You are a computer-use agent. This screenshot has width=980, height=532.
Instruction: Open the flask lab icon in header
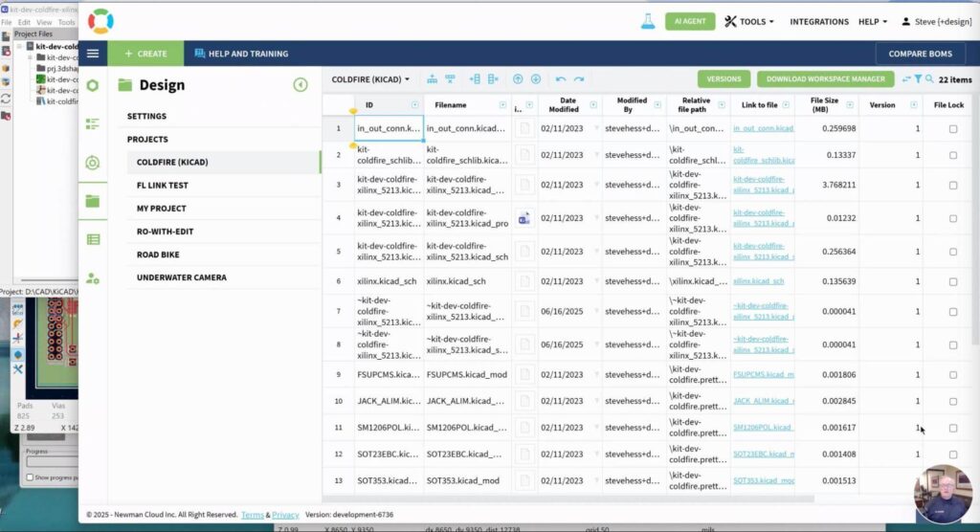coord(648,21)
